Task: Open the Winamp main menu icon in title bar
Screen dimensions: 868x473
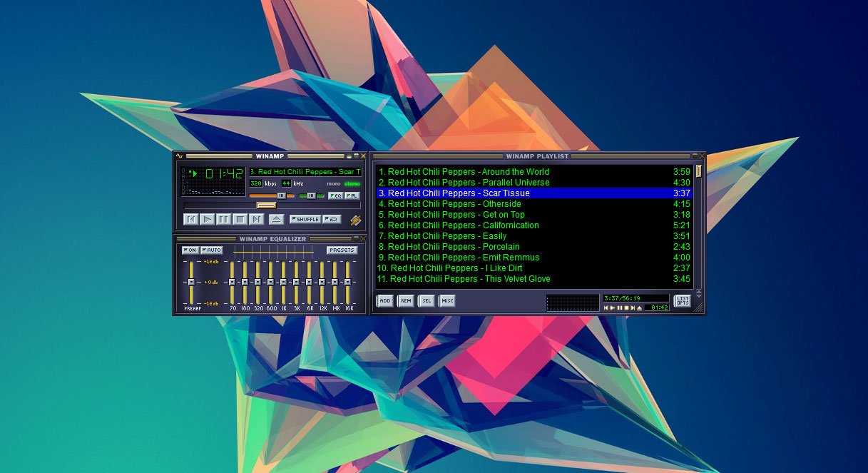Action: [x=180, y=156]
